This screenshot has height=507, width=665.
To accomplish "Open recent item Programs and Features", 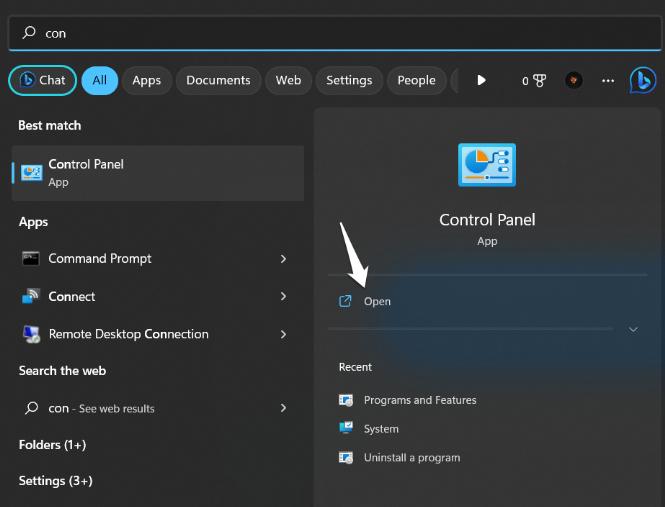I will [420, 400].
